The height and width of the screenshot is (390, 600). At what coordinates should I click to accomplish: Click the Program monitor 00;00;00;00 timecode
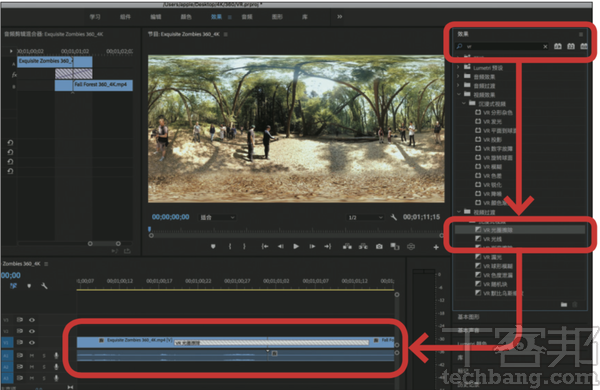(x=171, y=217)
